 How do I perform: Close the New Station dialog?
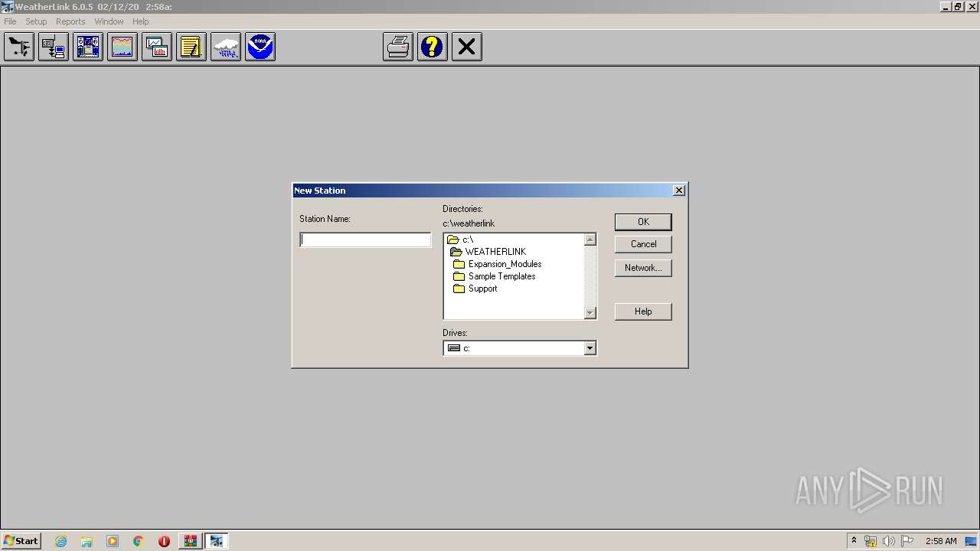coord(678,191)
